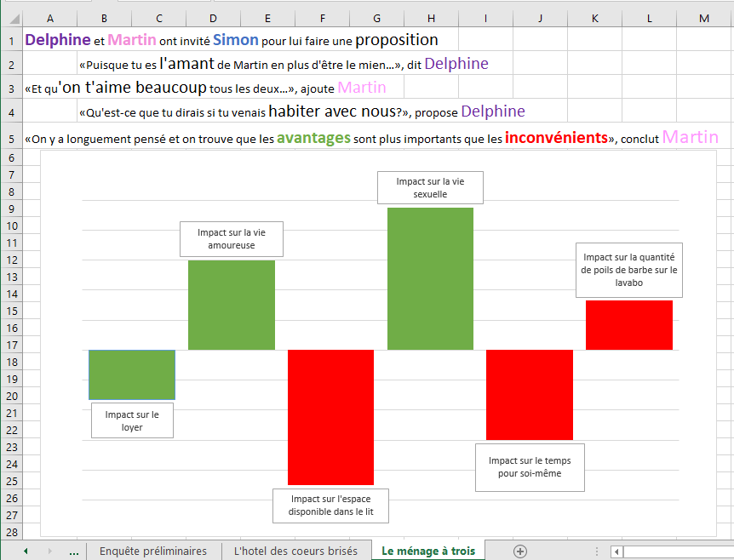Click the select-all corner of the grid
Image resolution: width=734 pixels, height=560 pixels.
coord(11,19)
